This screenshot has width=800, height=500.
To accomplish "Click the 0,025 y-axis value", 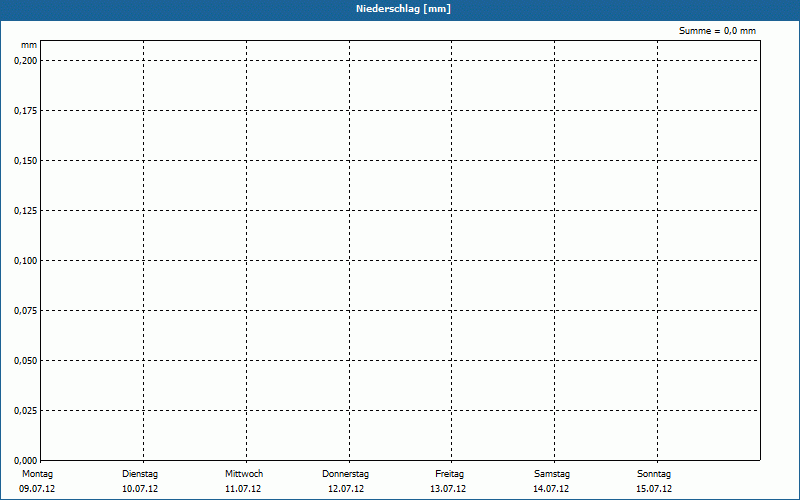I will point(26,411).
